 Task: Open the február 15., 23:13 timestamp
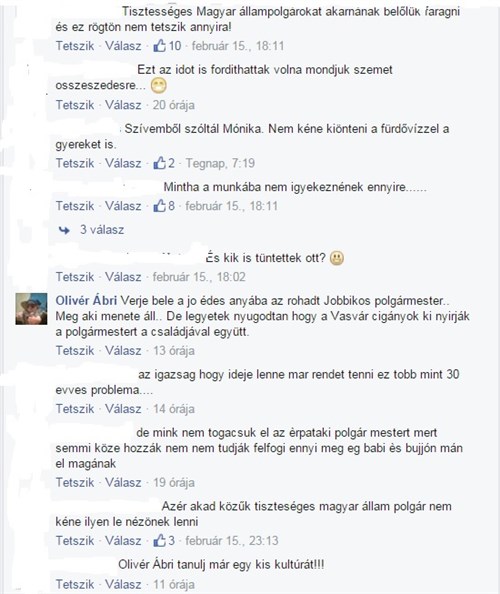click(232, 540)
